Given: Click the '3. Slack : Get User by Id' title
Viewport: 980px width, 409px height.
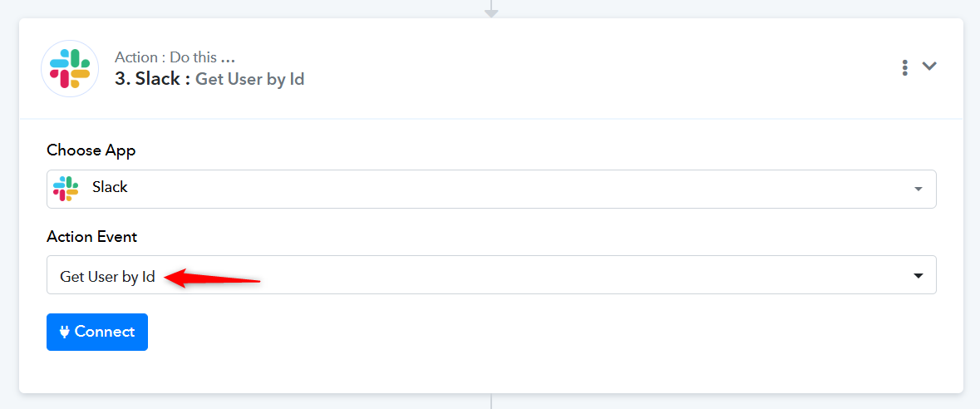Looking at the screenshot, I should pyautogui.click(x=209, y=80).
